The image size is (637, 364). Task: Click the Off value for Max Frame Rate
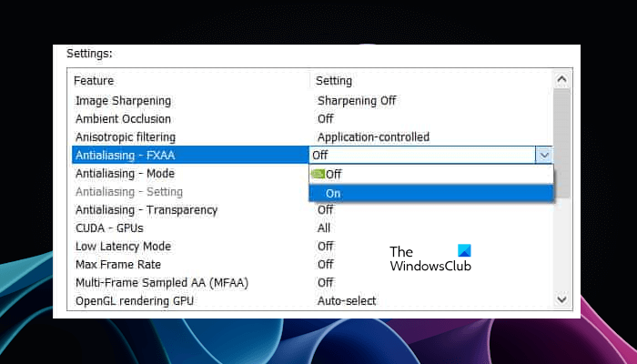(326, 265)
